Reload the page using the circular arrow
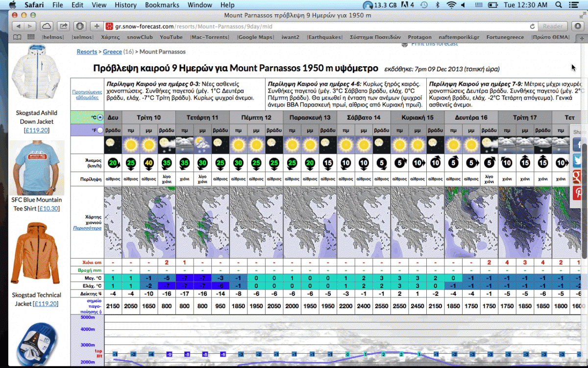The height and width of the screenshot is (368, 588). click(532, 26)
